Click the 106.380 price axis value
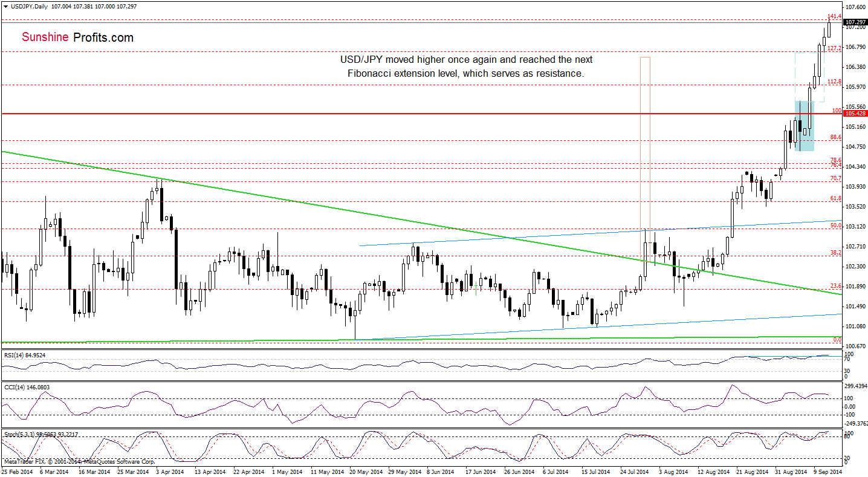This screenshot has width=868, height=477. click(856, 67)
